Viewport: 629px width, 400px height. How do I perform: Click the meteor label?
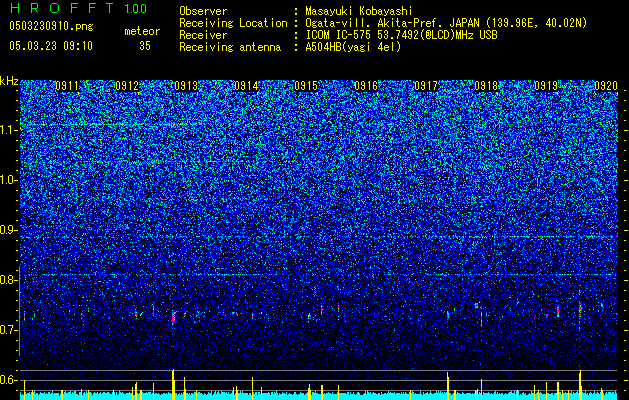click(142, 31)
